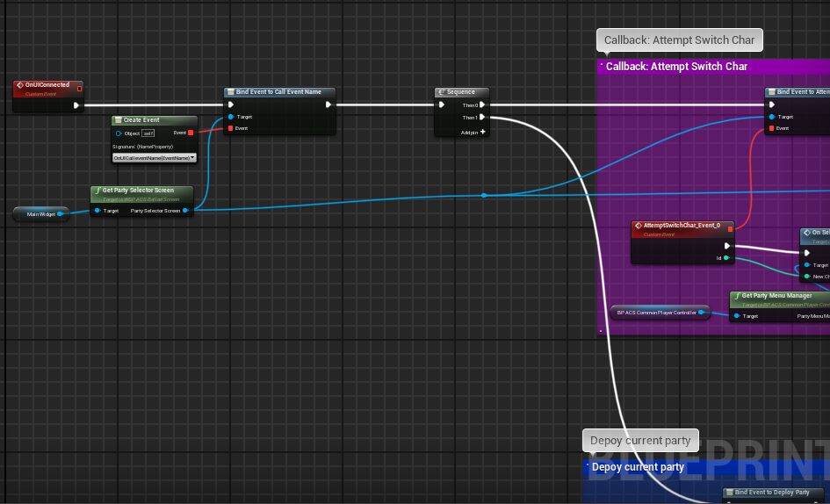
Task: Click Target pin on Bind Event to Atten node
Action: 772,117
